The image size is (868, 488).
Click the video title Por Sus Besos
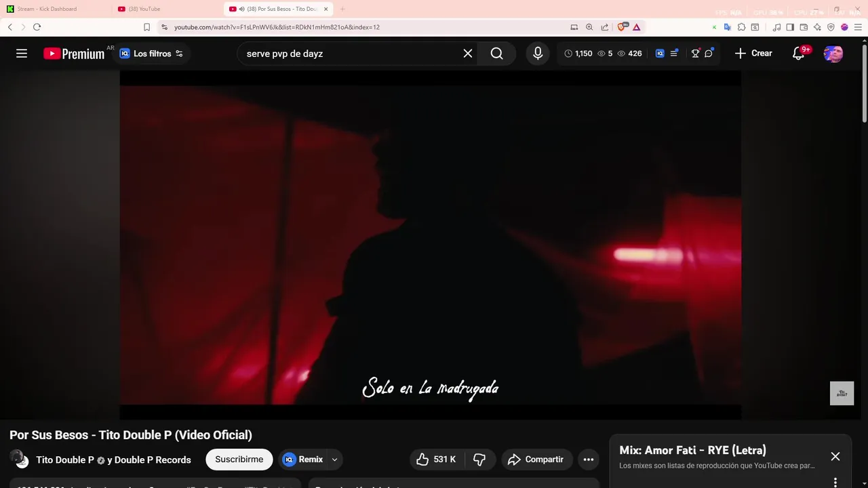point(131,435)
